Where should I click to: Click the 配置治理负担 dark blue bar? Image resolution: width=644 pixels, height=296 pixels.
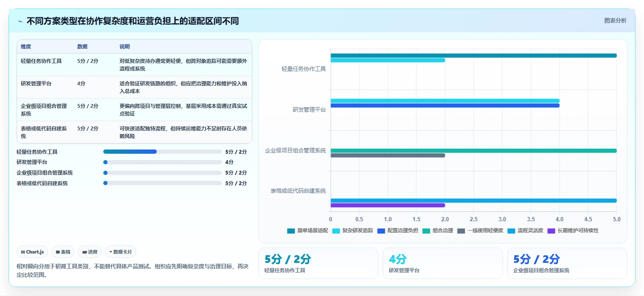(445, 105)
